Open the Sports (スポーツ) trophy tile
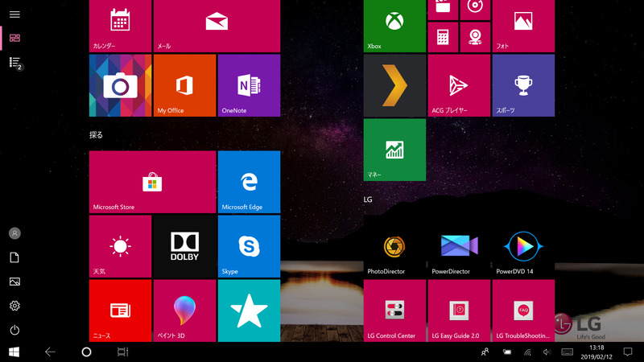Viewport: 644px width, 362px height. click(x=524, y=85)
